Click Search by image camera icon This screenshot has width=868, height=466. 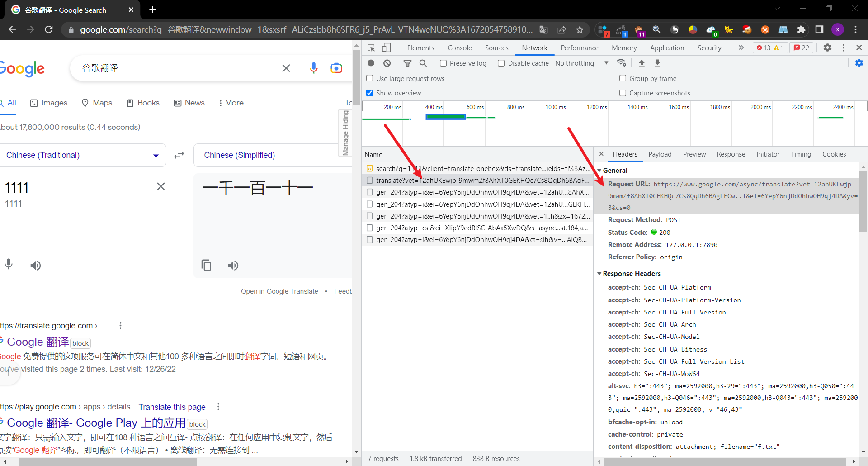pos(336,68)
